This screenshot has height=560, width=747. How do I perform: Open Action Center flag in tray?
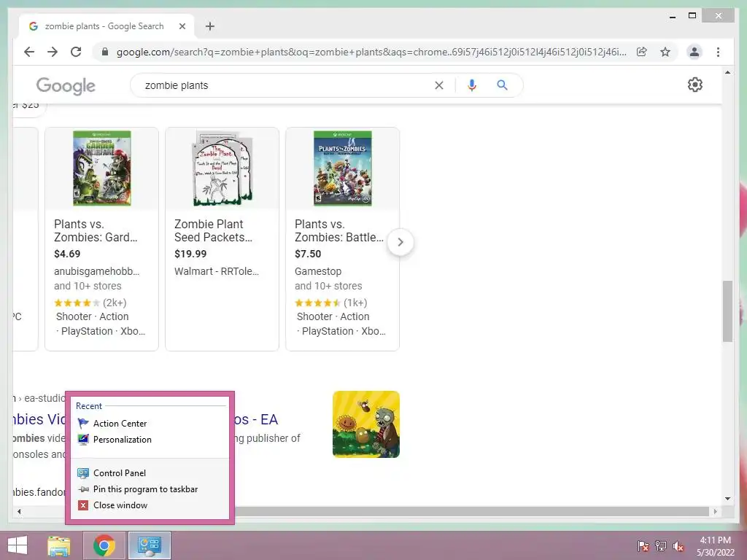pos(643,546)
